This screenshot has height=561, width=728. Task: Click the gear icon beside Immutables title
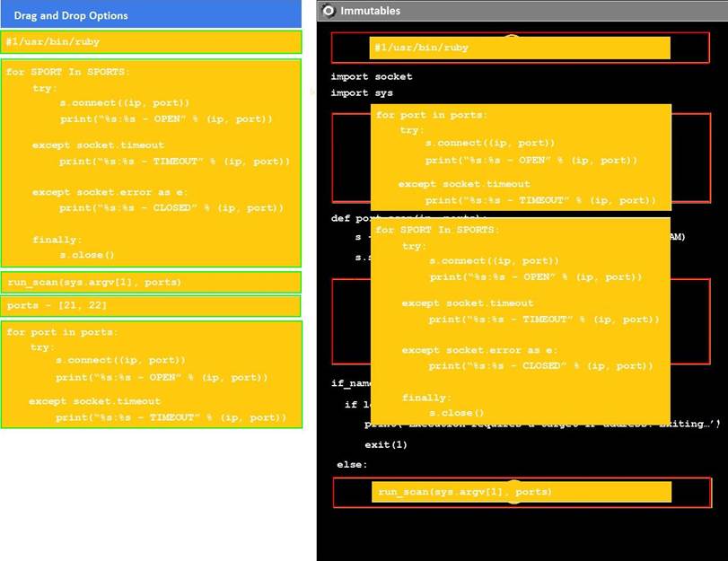tap(329, 11)
